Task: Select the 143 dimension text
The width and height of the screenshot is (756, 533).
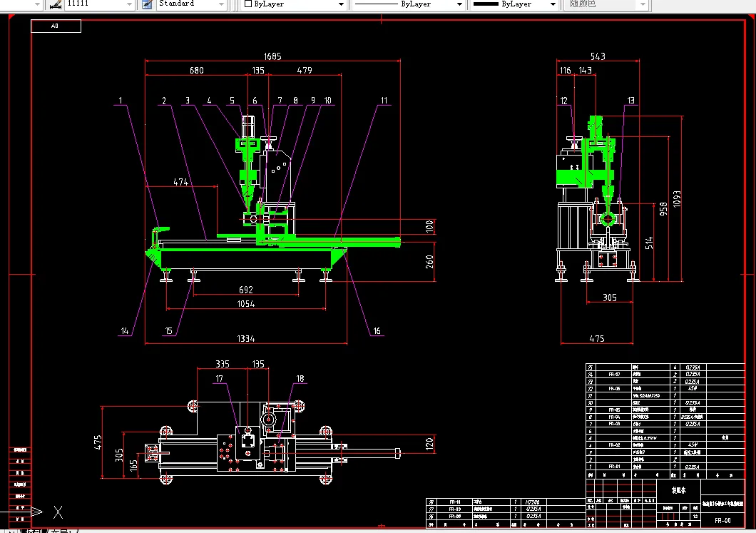Action: click(586, 71)
